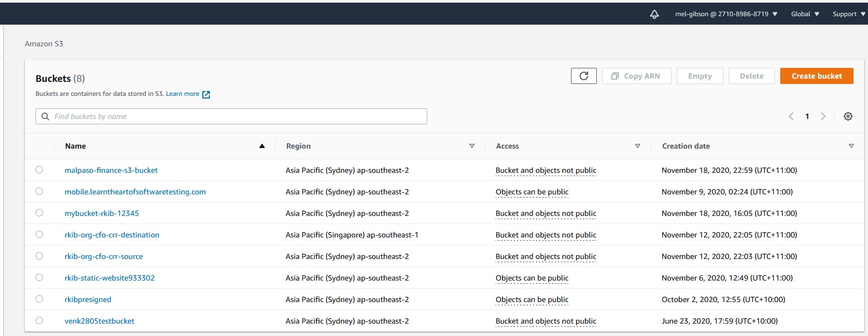Click the Learn more external link icon
Image resolution: width=868 pixels, height=336 pixels.
(x=206, y=94)
